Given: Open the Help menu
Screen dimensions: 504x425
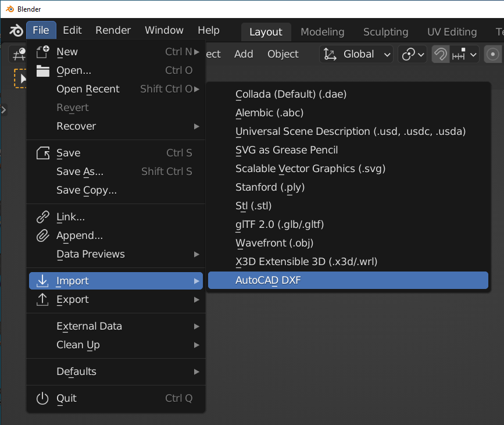Looking at the screenshot, I should click(x=209, y=30).
